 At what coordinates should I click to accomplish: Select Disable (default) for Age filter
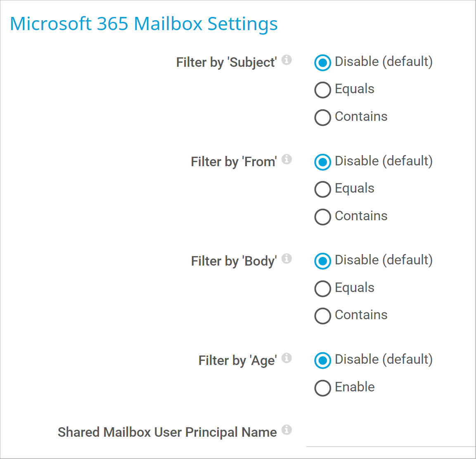click(323, 360)
